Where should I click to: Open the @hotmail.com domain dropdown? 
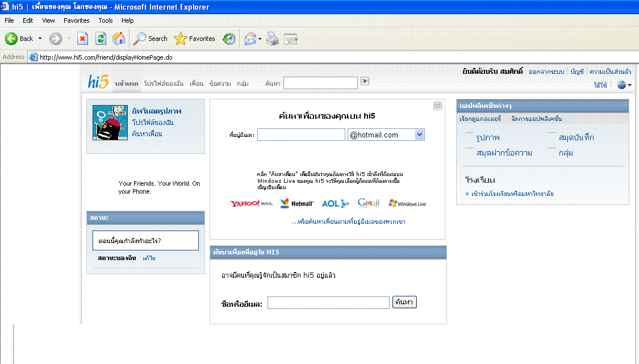[x=419, y=135]
